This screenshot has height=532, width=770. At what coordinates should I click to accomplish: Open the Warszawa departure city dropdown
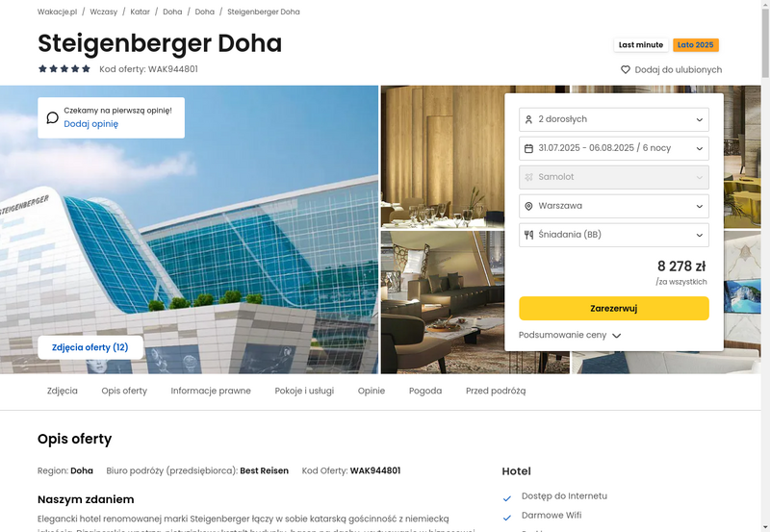(x=614, y=206)
